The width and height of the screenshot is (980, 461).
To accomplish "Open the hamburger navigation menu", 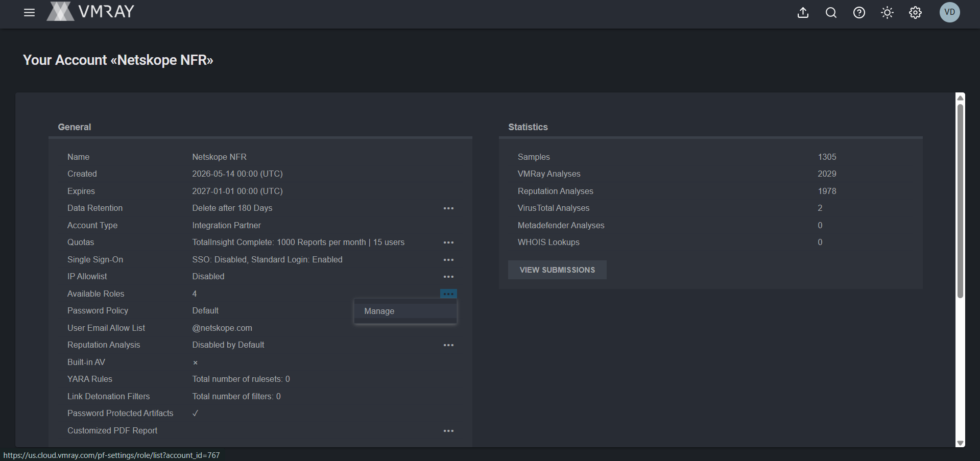I will [x=29, y=12].
